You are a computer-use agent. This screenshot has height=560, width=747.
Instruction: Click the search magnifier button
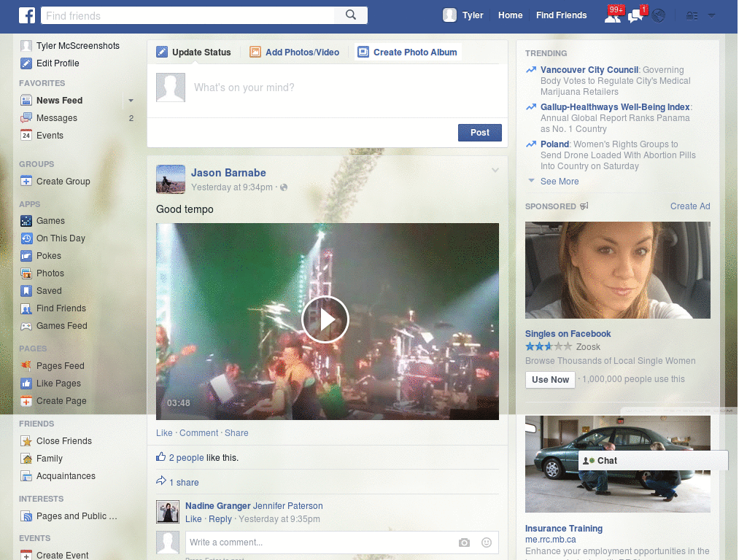(351, 15)
